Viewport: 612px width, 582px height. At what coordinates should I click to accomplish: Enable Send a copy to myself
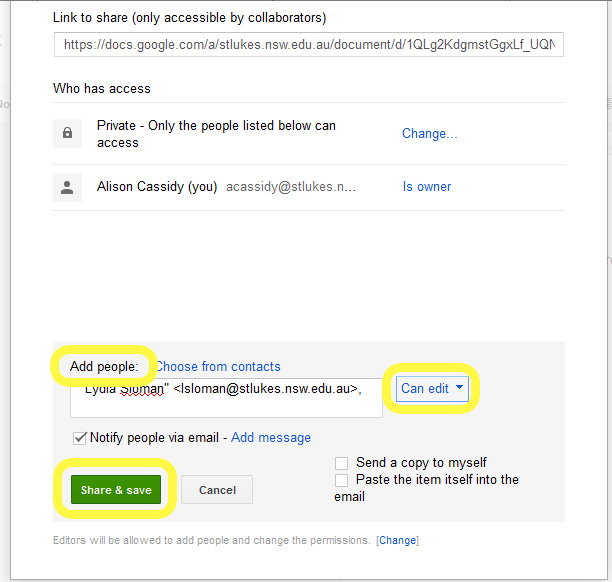[342, 463]
